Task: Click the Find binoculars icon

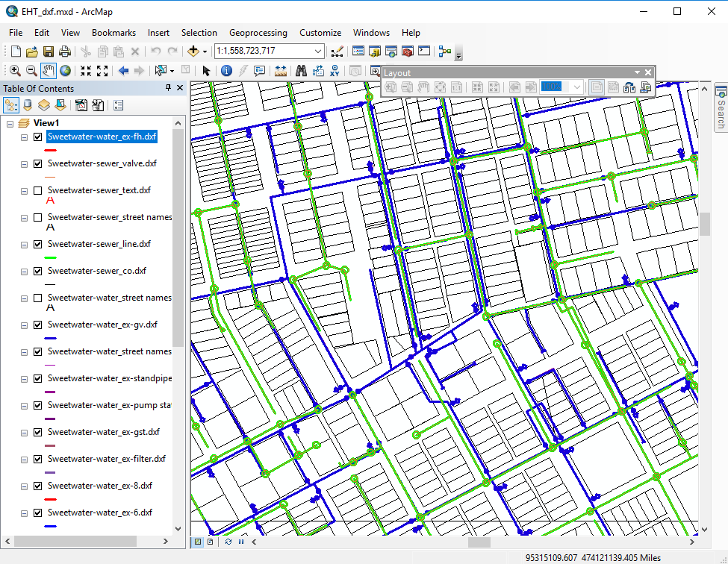Action: coord(302,71)
